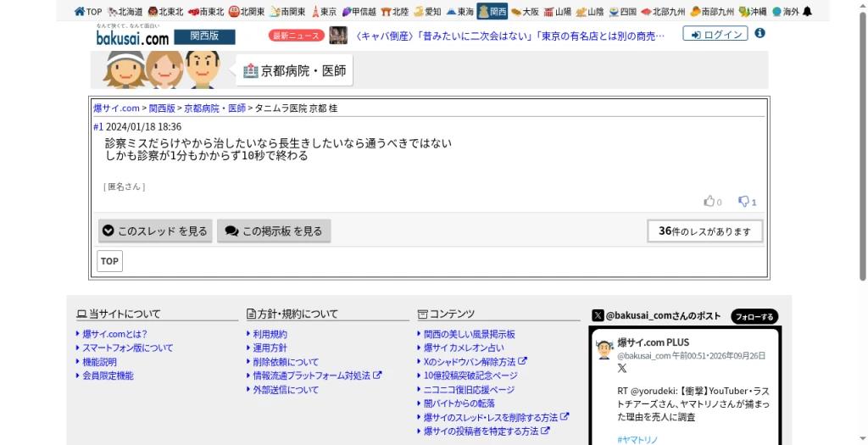
Task: Select the 沖縄 region
Action: tap(753, 11)
